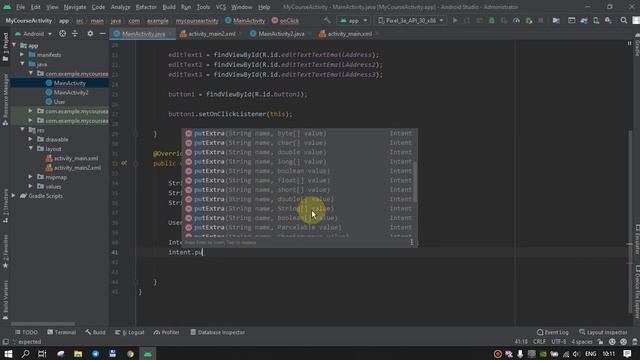The image size is (640, 360).
Task: Select putExtra(String name, byte[] value) suggestion
Action: [299, 133]
